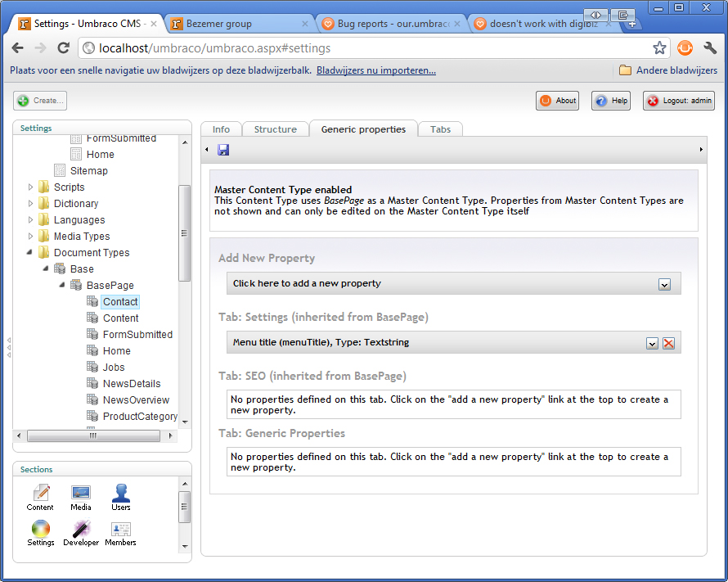This screenshot has width=728, height=582.
Task: Click Logout: admin button
Action: click(x=678, y=101)
